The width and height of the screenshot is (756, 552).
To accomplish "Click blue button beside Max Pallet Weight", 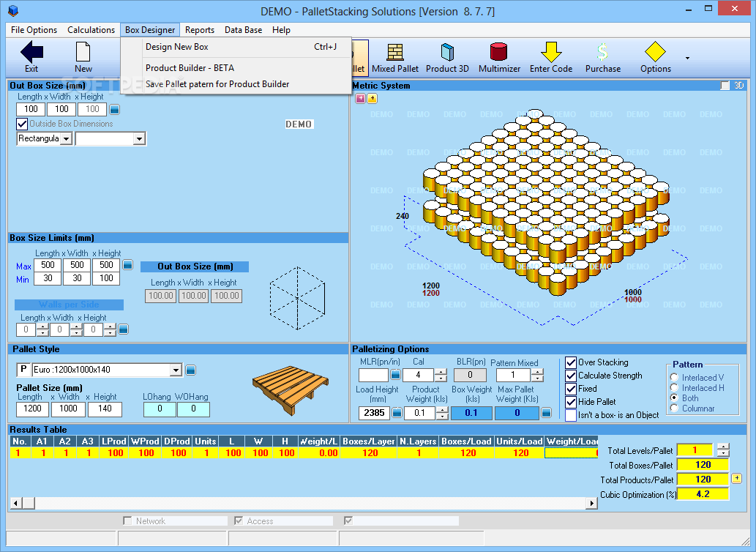I will (546, 413).
